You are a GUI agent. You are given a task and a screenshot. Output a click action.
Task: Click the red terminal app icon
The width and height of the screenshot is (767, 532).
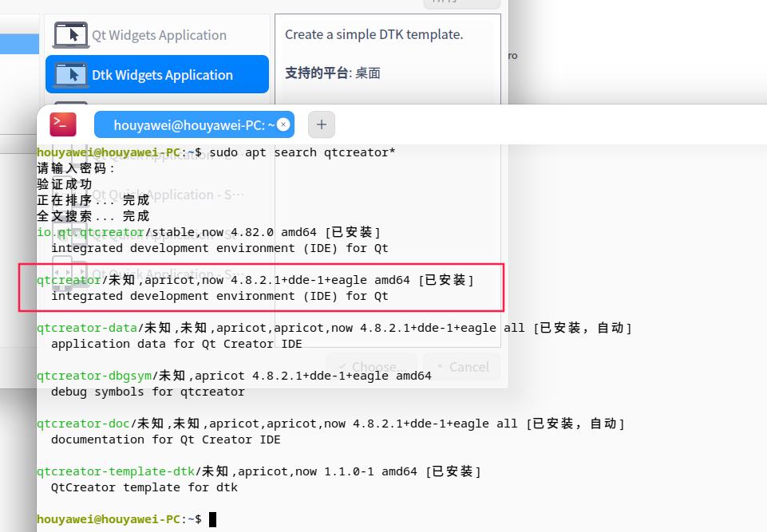tap(63, 124)
